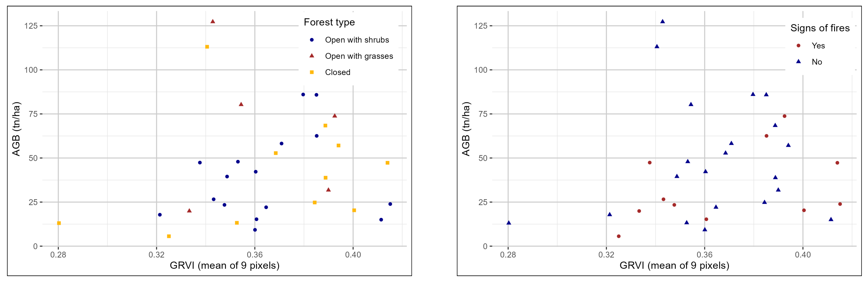Click the right plot's GRVI x-axis title
This screenshot has width=868, height=285.
674,265
